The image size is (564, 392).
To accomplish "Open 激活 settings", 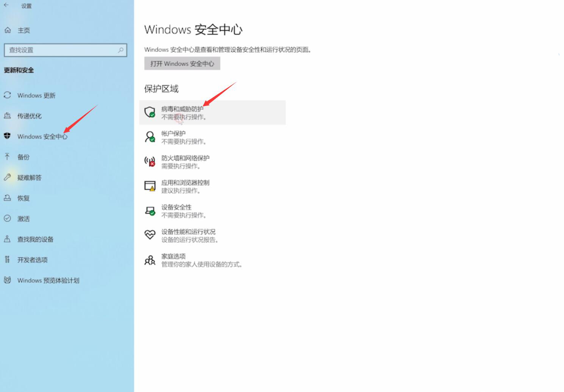I will tap(23, 219).
